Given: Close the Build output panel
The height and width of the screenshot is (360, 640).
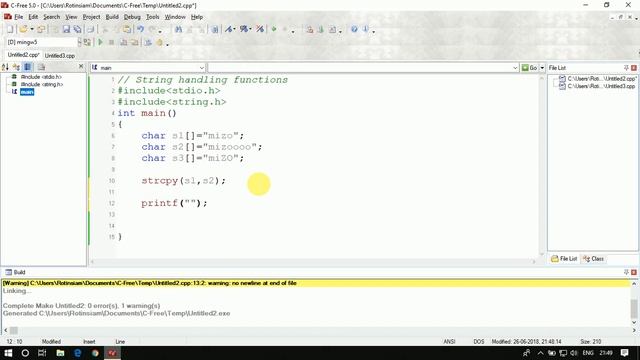Looking at the screenshot, I should coord(634,272).
